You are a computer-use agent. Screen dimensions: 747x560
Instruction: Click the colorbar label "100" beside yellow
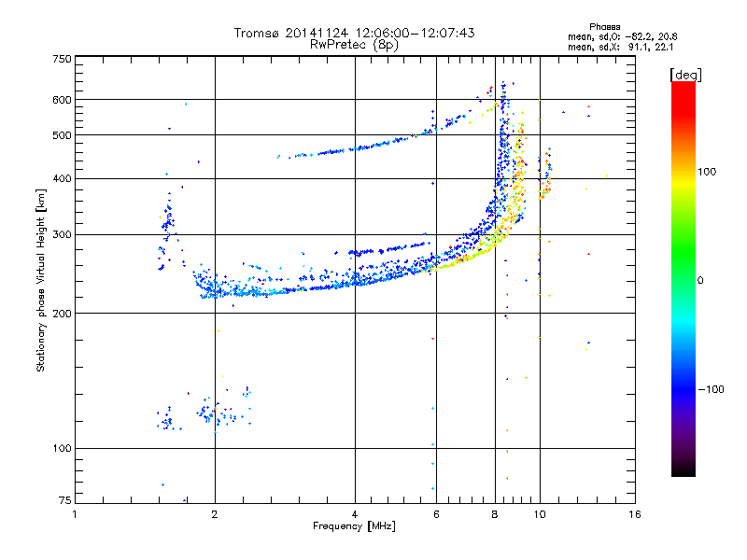coord(707,172)
